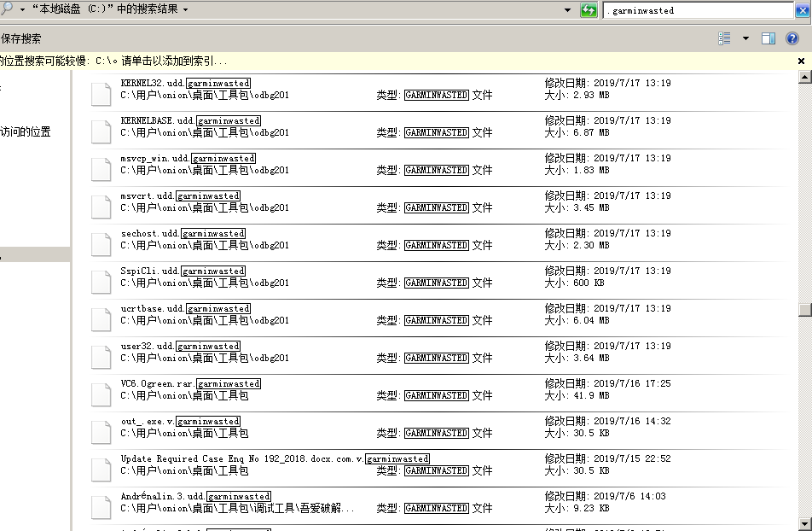This screenshot has width=812, height=531.
Task: Open Help with the question mark icon
Action: click(792, 38)
